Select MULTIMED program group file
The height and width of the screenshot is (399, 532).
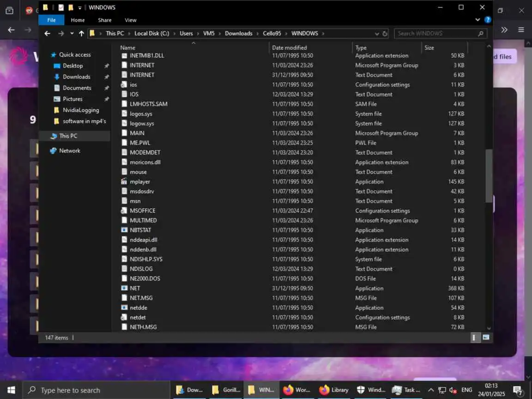click(x=143, y=220)
